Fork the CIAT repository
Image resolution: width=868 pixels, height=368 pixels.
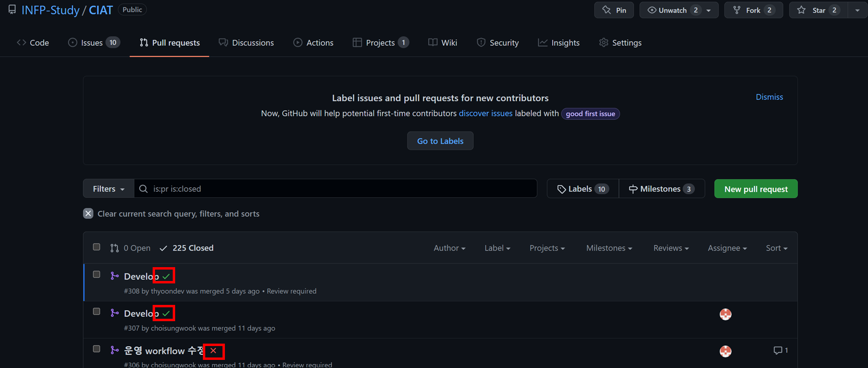pyautogui.click(x=754, y=10)
